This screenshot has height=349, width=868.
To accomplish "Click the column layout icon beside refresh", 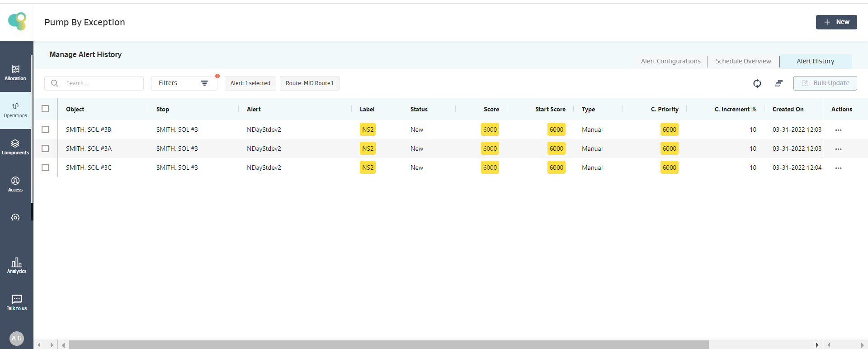I will (x=778, y=83).
